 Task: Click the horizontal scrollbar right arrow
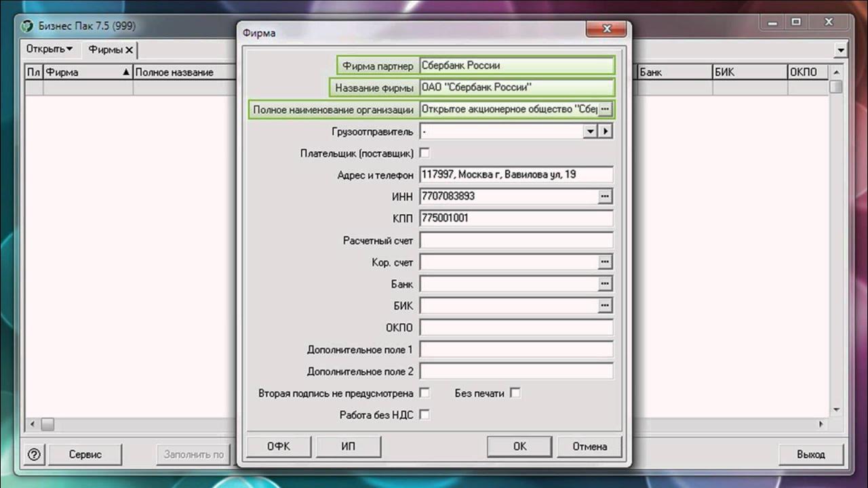(x=822, y=424)
